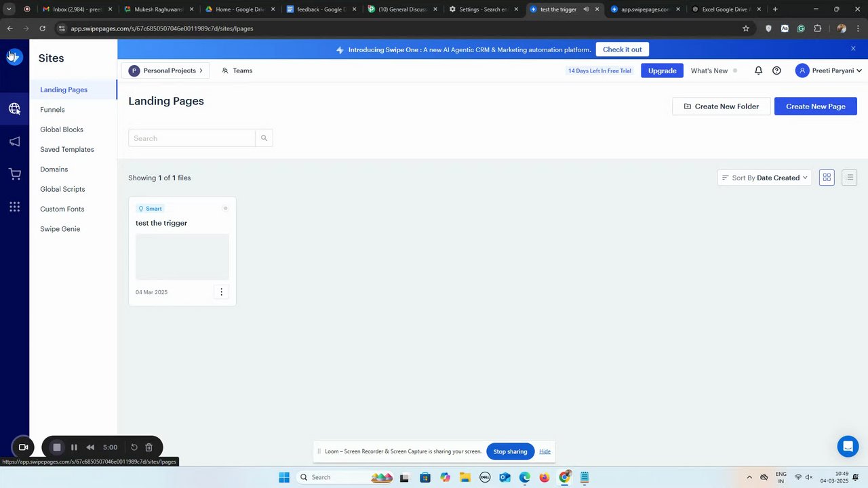Rewind the Loom recording
The width and height of the screenshot is (868, 488).
coord(90,447)
